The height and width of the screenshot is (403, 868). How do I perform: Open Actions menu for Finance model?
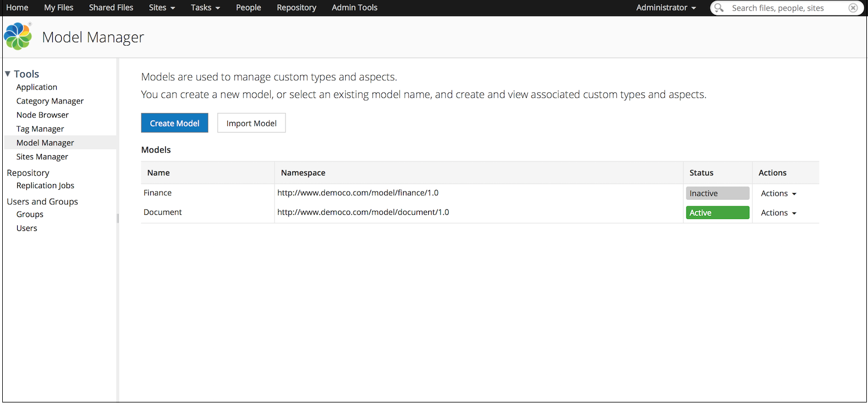click(778, 194)
